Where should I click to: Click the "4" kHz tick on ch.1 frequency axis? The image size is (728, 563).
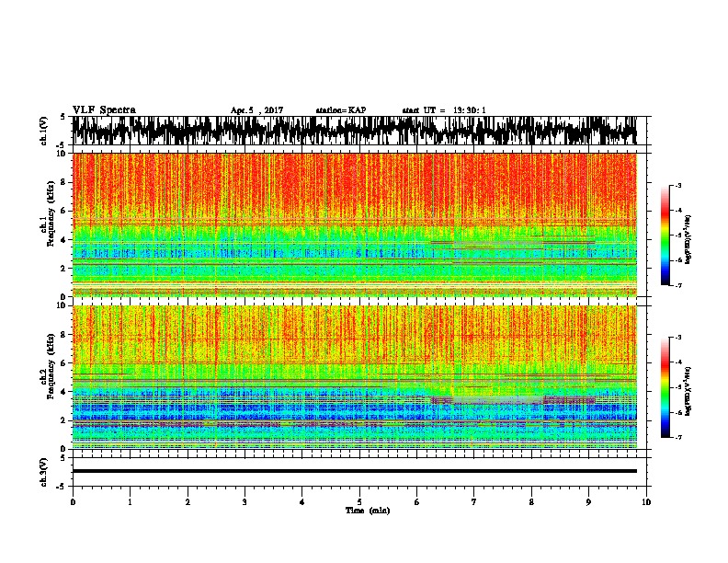(x=64, y=240)
